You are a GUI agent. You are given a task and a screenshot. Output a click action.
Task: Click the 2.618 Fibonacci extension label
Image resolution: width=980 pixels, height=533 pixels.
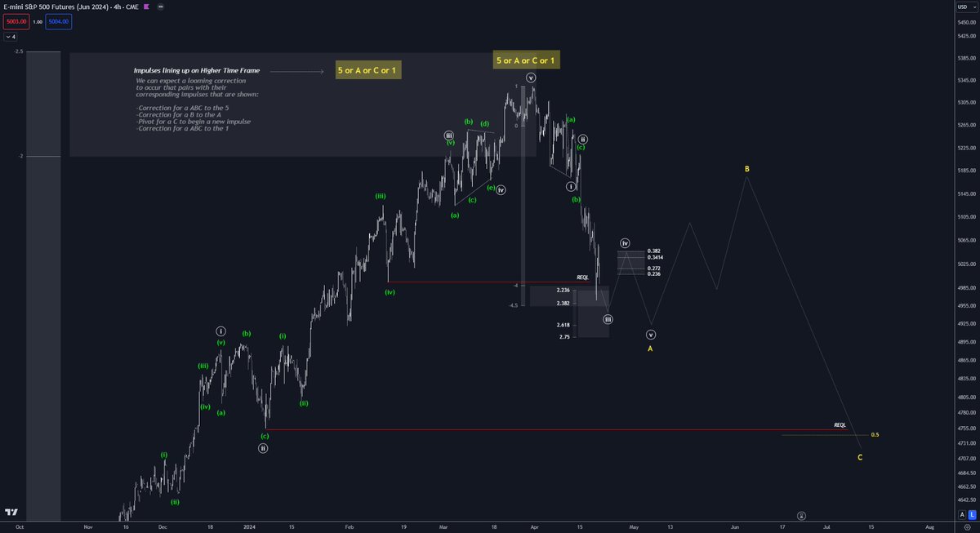coord(563,324)
